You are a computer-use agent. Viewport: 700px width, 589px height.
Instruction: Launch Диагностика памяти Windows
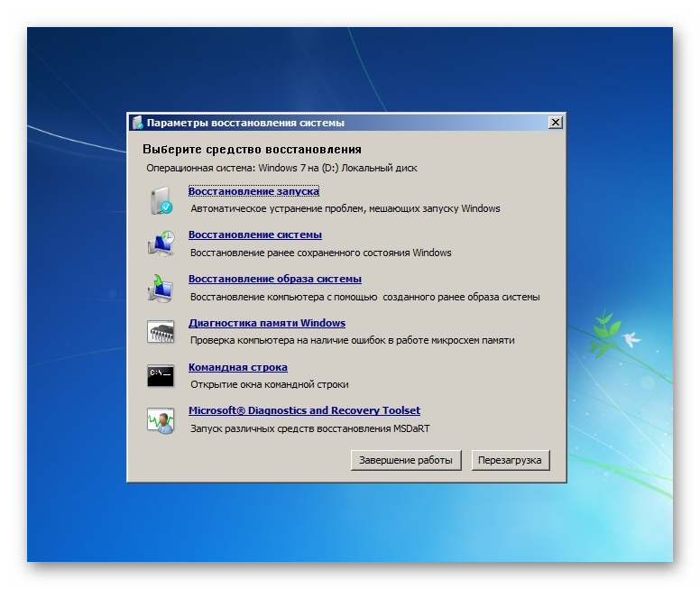click(x=267, y=323)
